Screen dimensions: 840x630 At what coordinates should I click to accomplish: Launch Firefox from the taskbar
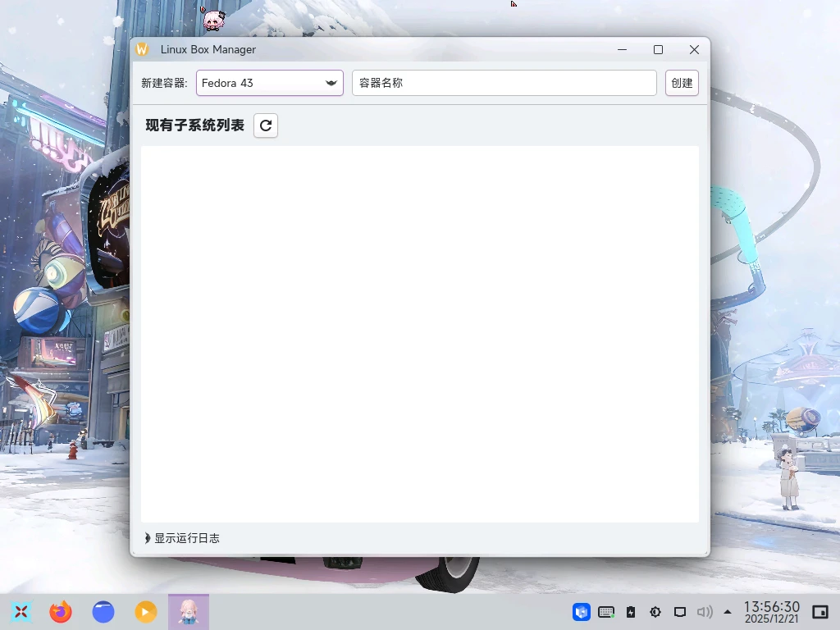(x=61, y=612)
